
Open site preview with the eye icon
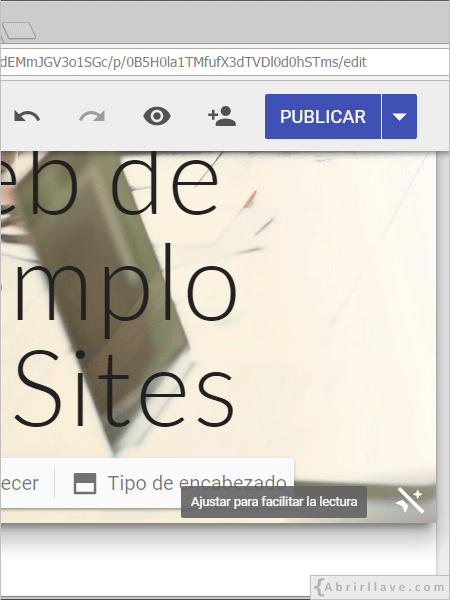[x=157, y=116]
